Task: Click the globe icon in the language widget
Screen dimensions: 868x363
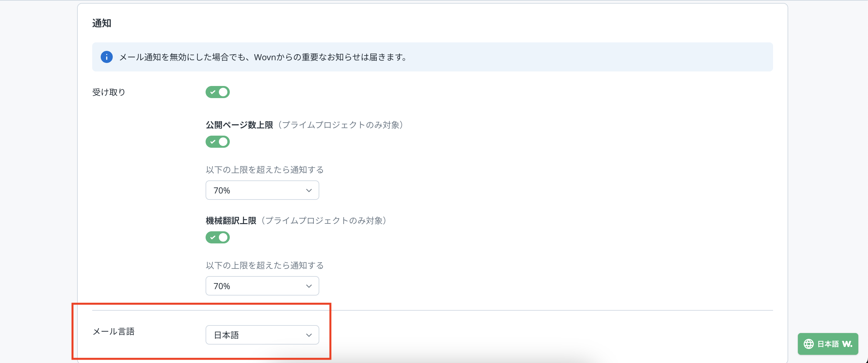Action: point(808,344)
